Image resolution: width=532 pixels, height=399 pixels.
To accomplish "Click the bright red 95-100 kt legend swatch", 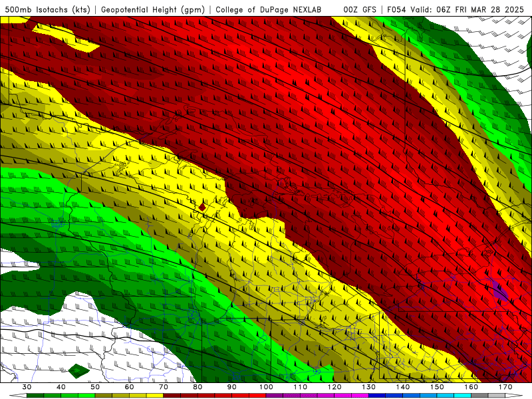I will coord(257,396).
